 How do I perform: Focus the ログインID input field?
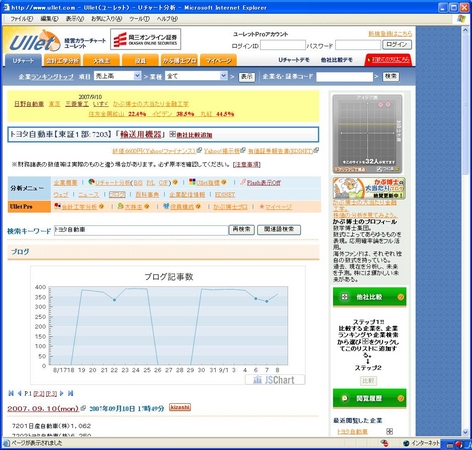[x=283, y=45]
